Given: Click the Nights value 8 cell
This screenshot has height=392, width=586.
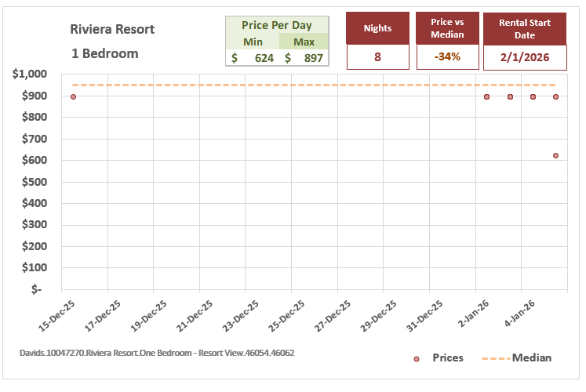Looking at the screenshot, I should (x=378, y=57).
